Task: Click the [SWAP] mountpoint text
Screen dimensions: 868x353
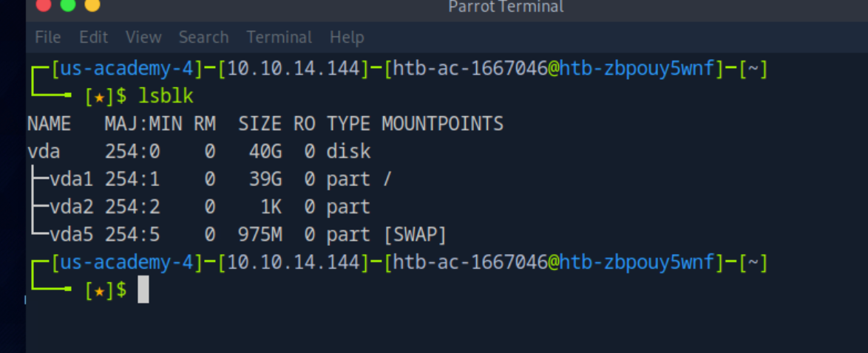Action: pos(414,235)
